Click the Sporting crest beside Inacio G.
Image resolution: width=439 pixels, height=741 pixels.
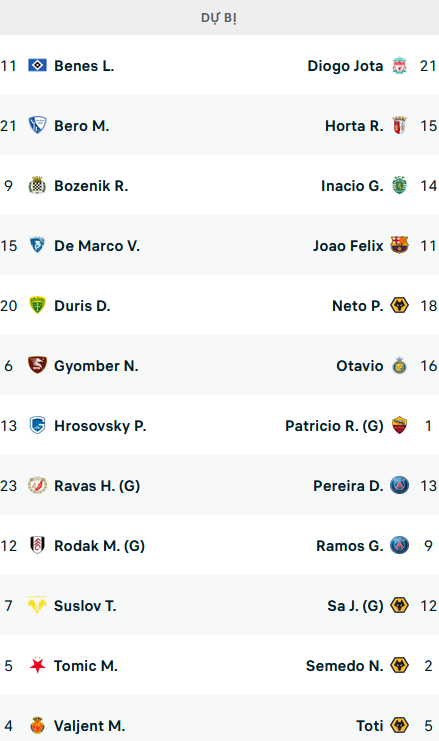click(399, 185)
